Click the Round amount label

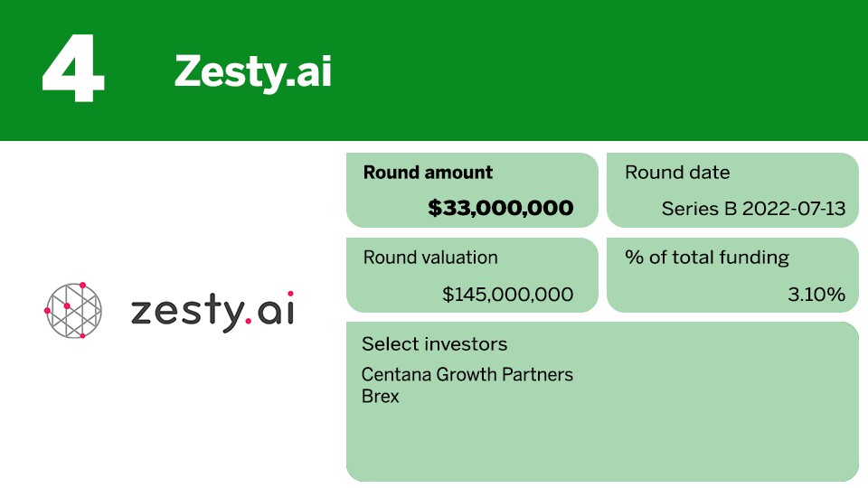428,173
